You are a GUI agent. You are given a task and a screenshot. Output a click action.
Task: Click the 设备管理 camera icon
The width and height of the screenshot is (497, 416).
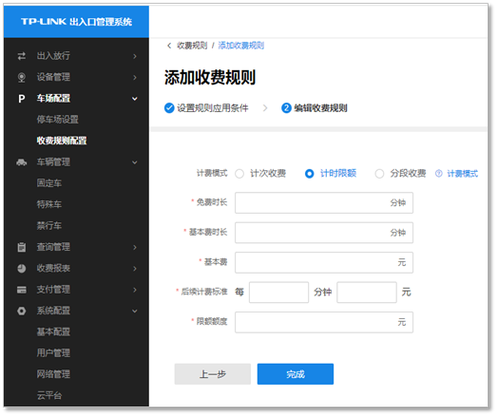(22, 77)
